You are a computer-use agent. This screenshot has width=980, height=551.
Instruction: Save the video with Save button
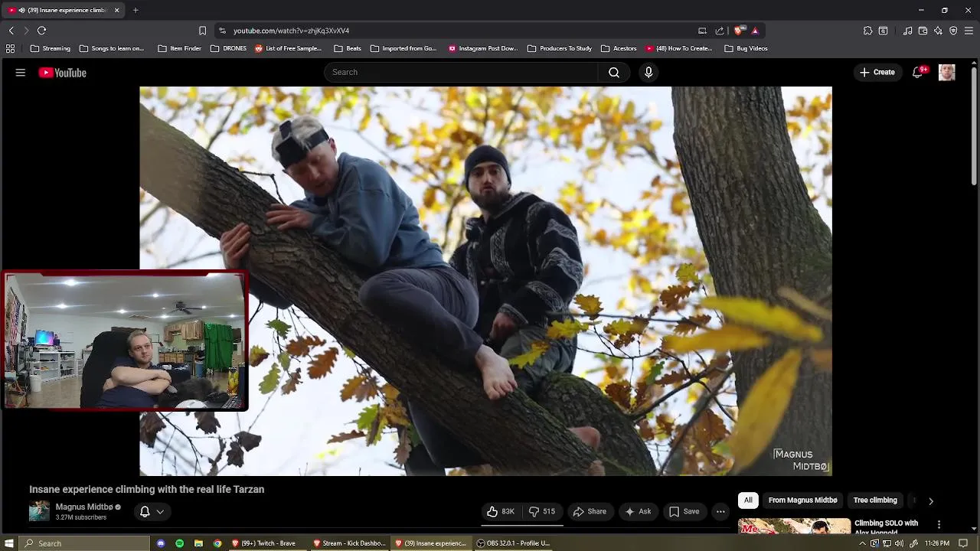click(684, 511)
